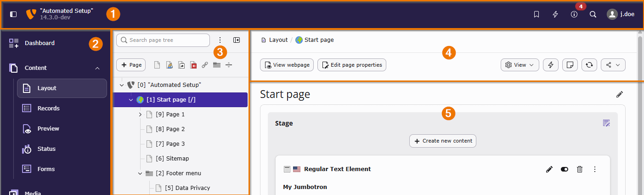The width and height of the screenshot is (644, 195).
Task: Select [8] Page 2 in tree
Action: (x=170, y=129)
